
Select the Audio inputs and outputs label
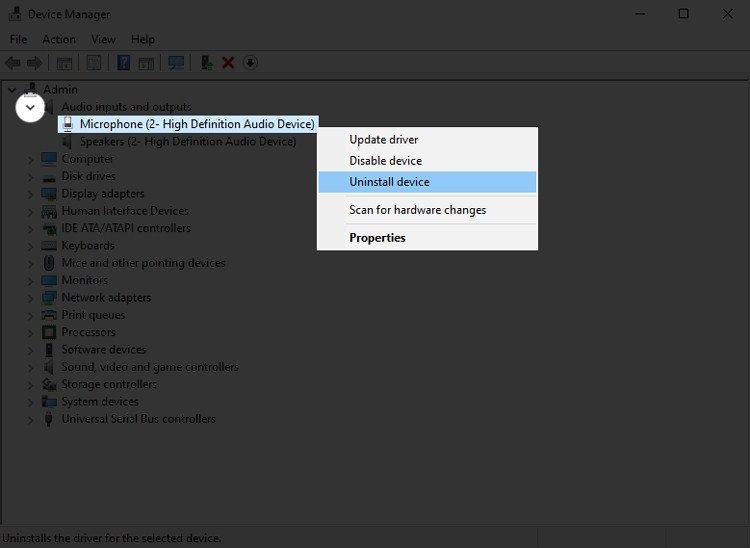(126, 107)
